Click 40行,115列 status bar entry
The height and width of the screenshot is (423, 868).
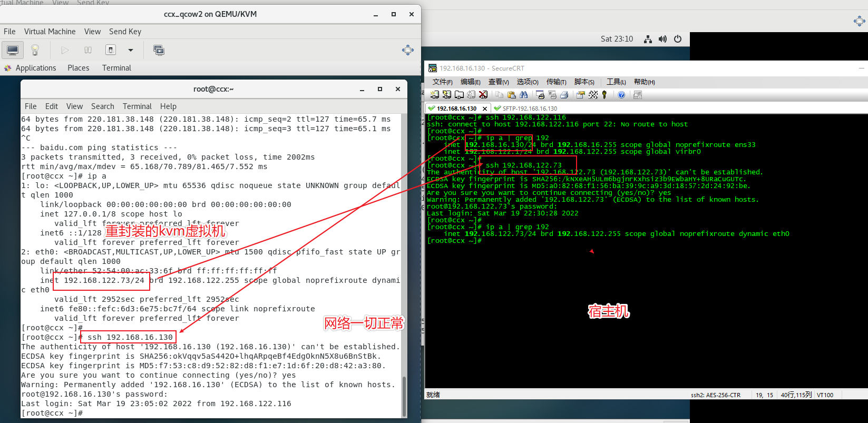click(x=796, y=395)
